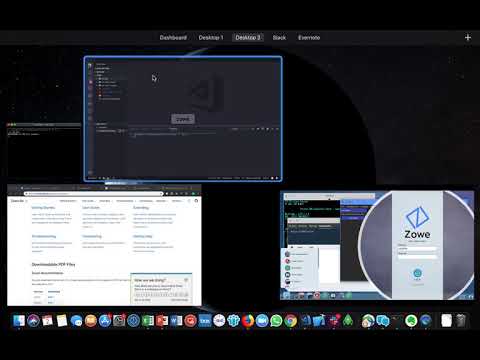Image resolution: width=480 pixels, height=360 pixels.
Task: Add a new desktop with the plus button
Action: [468, 37]
